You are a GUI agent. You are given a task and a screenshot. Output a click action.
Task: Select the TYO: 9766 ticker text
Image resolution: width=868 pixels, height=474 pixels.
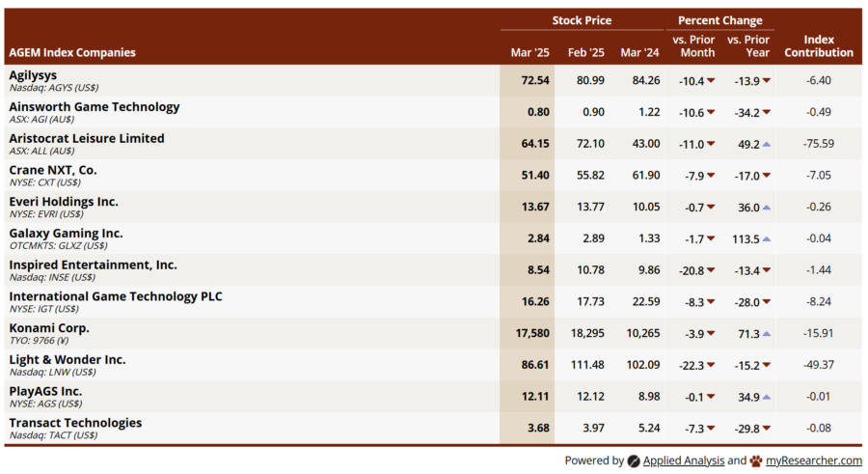point(39,341)
